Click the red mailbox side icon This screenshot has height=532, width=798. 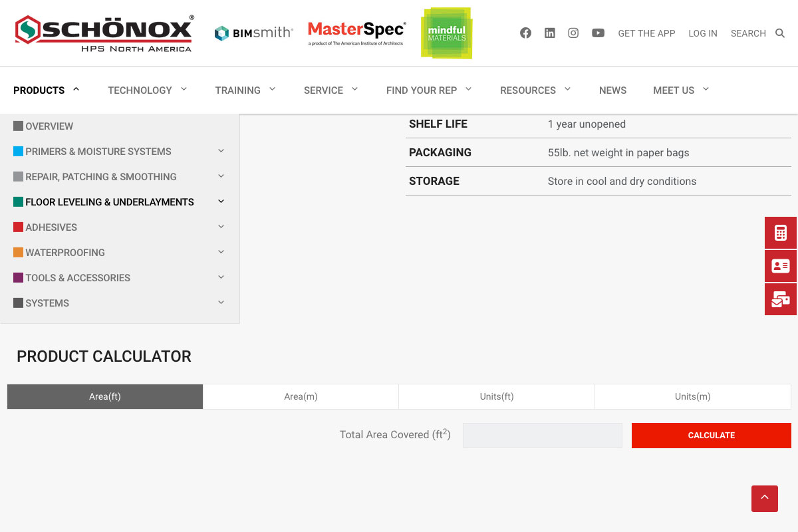781,299
